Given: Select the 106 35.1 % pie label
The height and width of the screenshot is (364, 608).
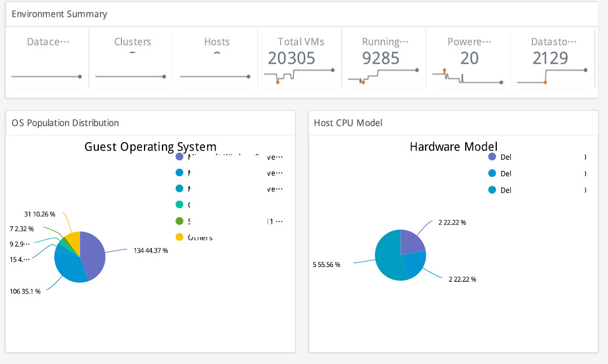Looking at the screenshot, I should 25,292.
